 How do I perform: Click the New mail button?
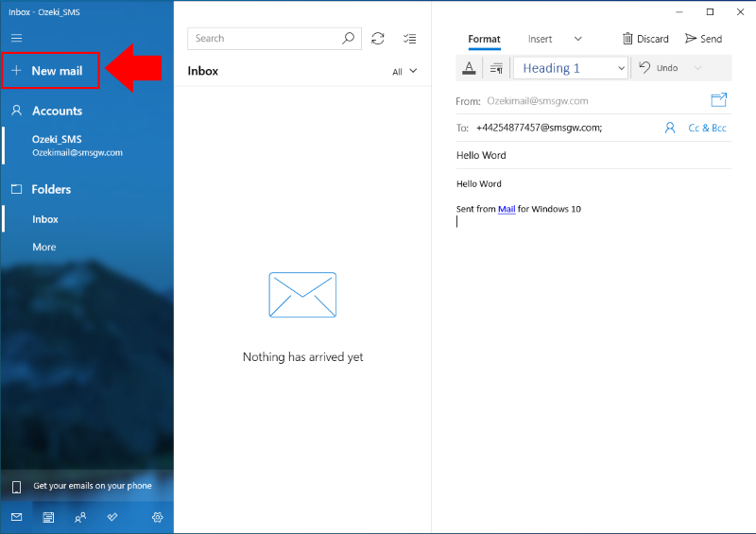tap(50, 71)
